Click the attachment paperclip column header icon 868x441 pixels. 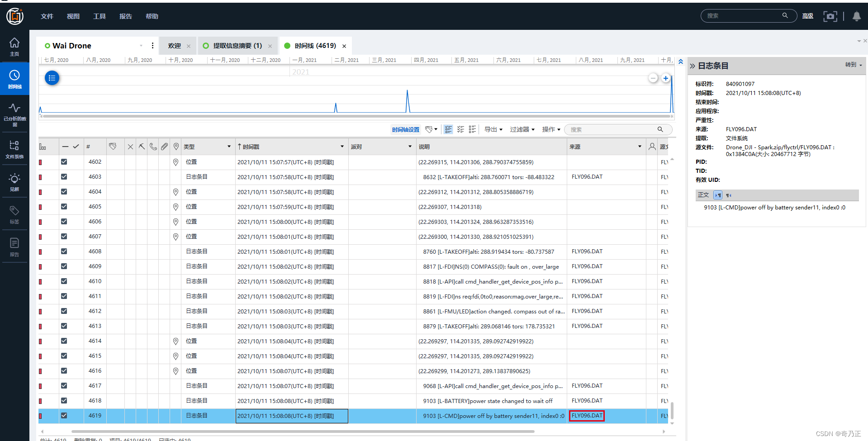coord(164,147)
